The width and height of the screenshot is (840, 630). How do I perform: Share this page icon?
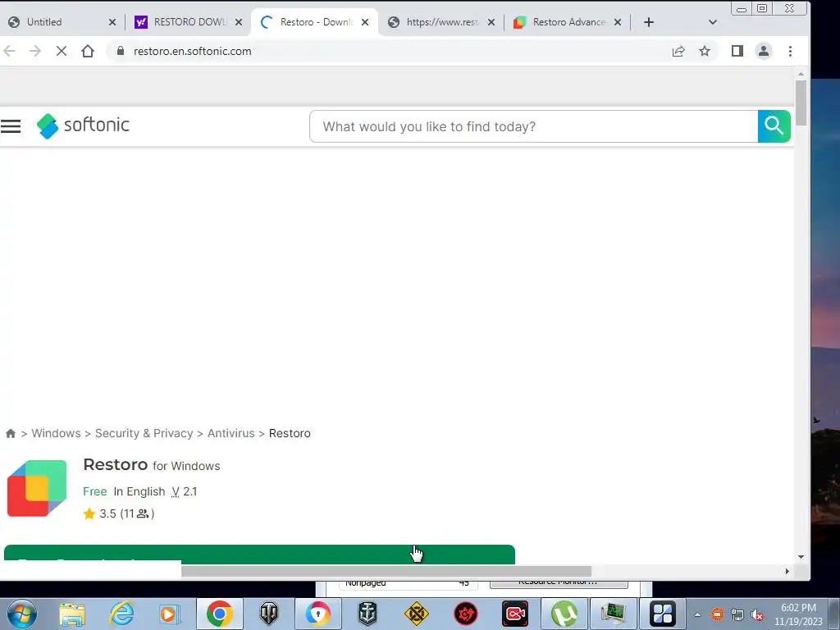click(678, 51)
